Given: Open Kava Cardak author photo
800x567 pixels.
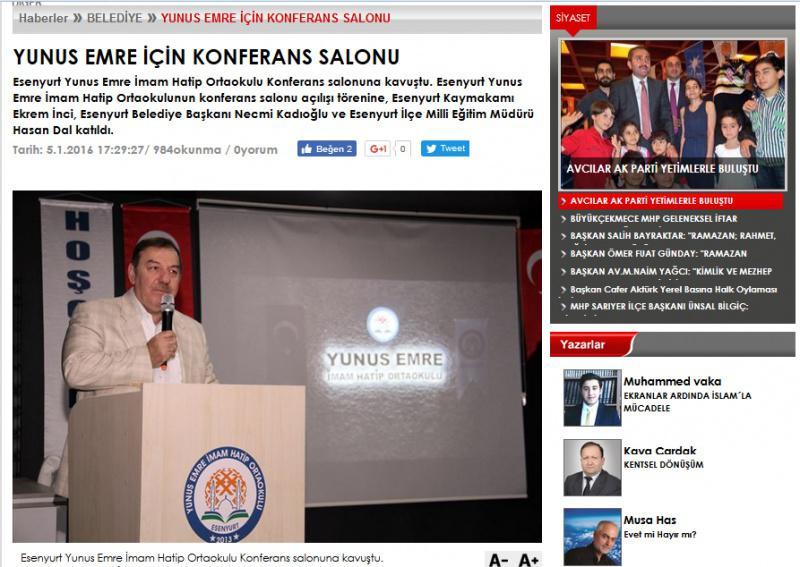Looking at the screenshot, I should pyautogui.click(x=592, y=467).
